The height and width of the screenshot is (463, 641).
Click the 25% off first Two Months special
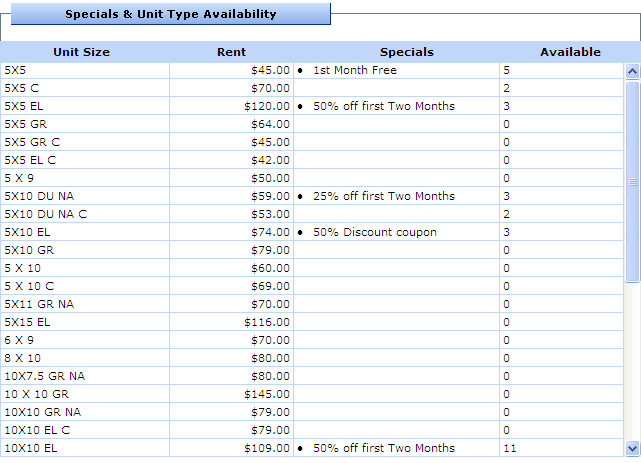click(384, 197)
